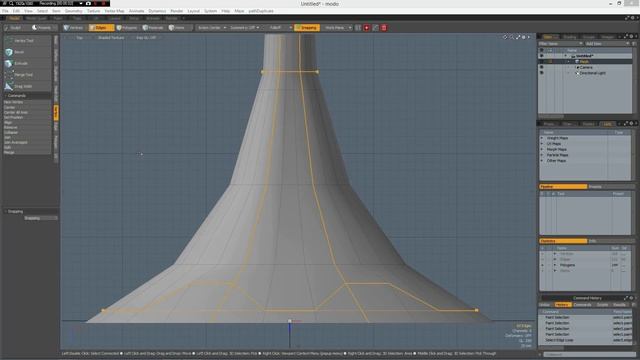Screen dimensions: 640x360
Task: Expand the Polygons row in Statistics
Action: pos(555,265)
